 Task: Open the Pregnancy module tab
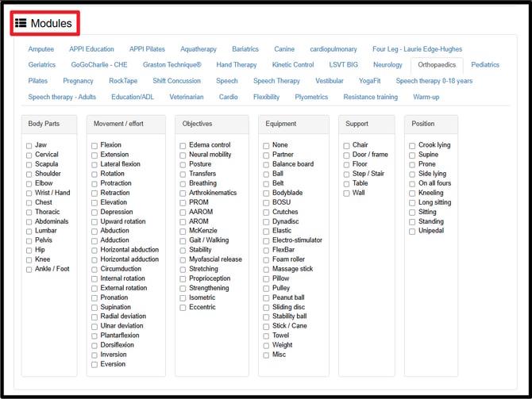78,81
